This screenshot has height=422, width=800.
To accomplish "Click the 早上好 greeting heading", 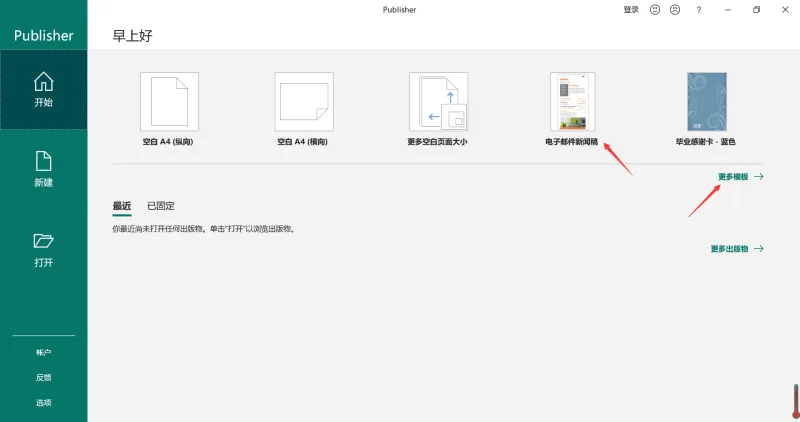I will pos(133,36).
